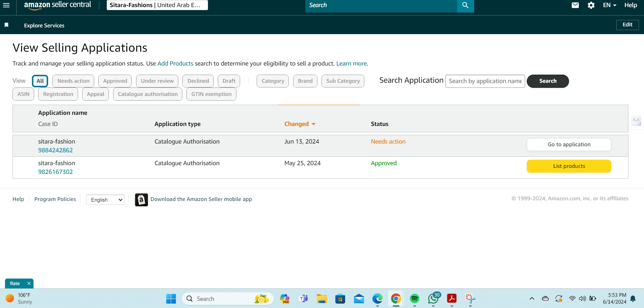Click Go to application button
Screen dimensions: 644x308
click(569, 145)
